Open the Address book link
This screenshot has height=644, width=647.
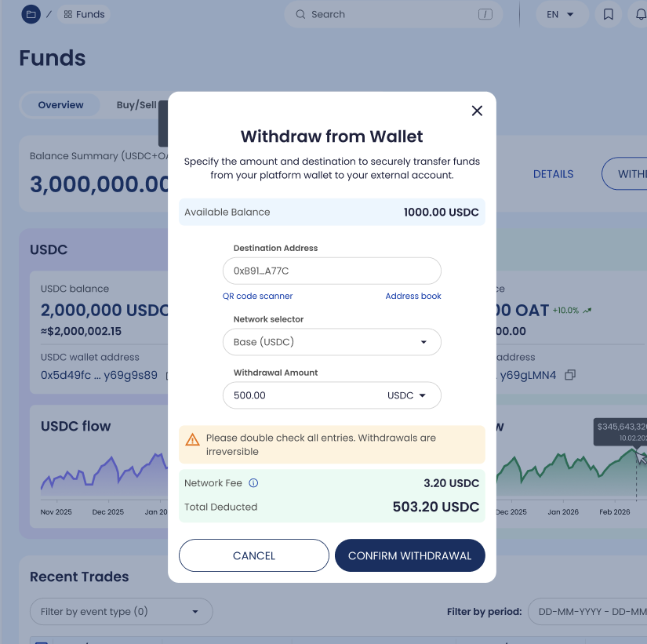tap(413, 296)
